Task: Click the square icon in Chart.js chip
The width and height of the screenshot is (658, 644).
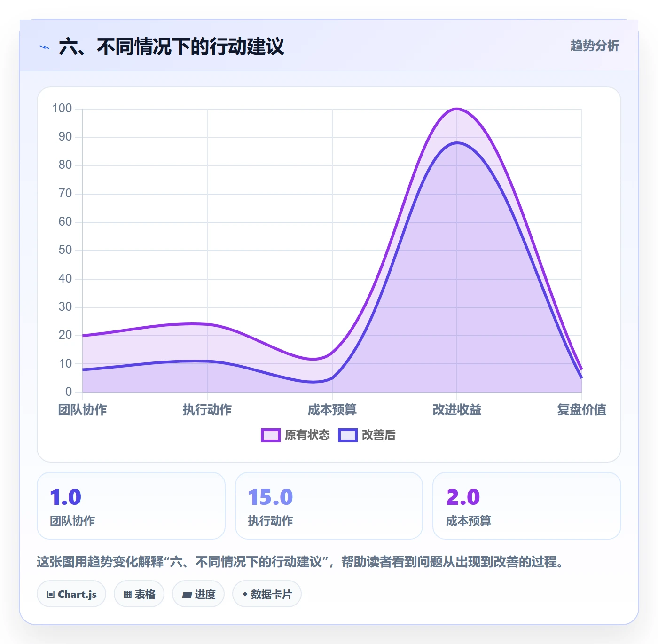Action: 51,595
